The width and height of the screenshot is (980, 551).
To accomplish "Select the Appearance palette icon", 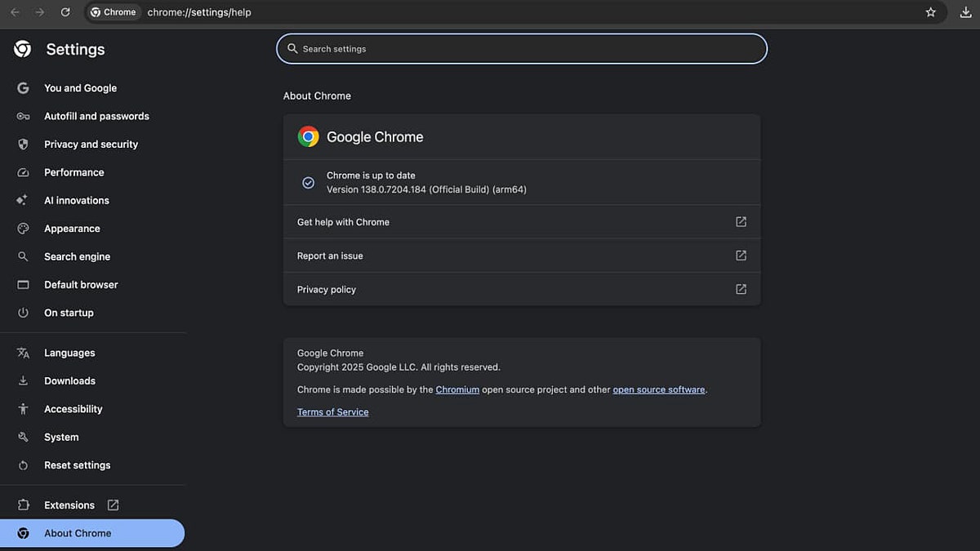I will click(23, 229).
